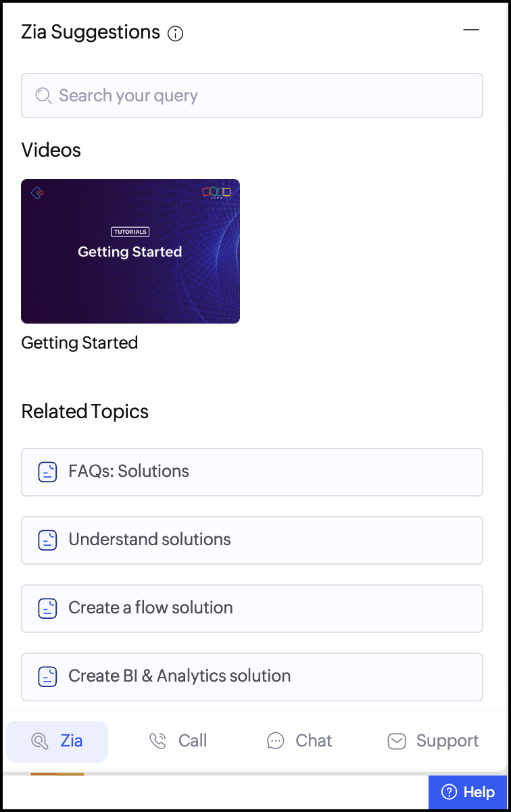Play the Getting Started tutorial video thumbnail
This screenshot has width=511, height=812.
pyautogui.click(x=130, y=251)
